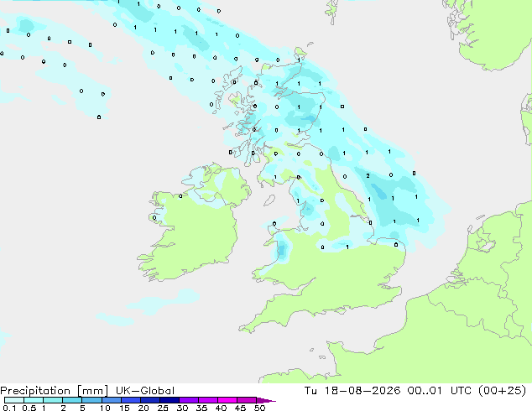Viewport: 532px width, 411px height.
Task: Click the 35–40 mm legend color swatch
Action: point(207,400)
